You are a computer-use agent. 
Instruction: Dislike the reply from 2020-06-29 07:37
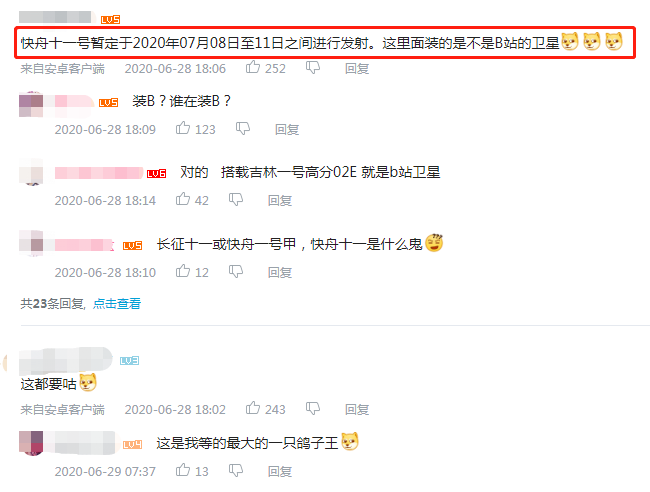(x=236, y=470)
